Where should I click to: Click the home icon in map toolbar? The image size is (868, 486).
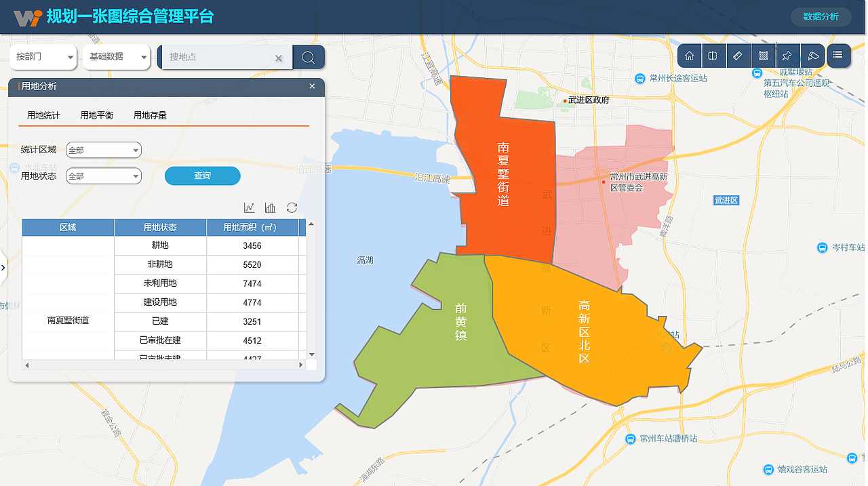pos(690,56)
